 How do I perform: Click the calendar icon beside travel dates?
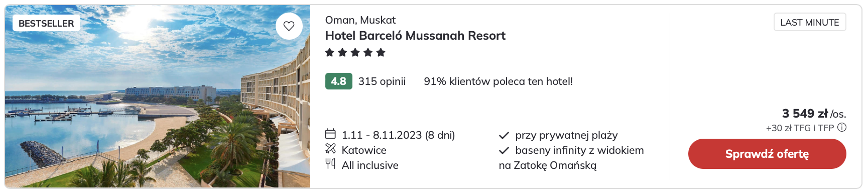(330, 134)
